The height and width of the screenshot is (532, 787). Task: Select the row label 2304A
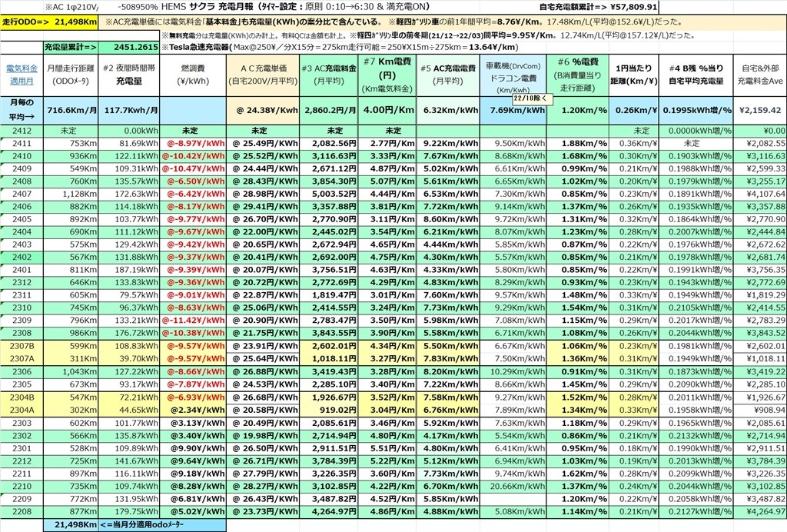pos(22,410)
